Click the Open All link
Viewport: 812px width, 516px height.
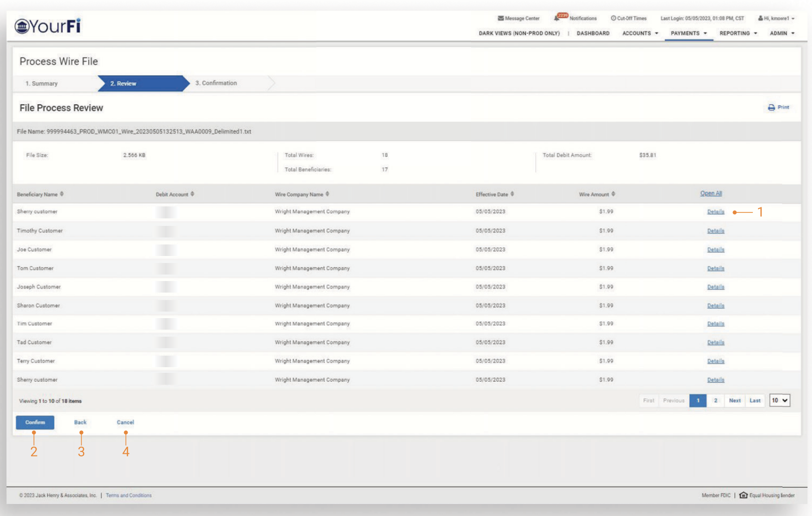tap(711, 193)
